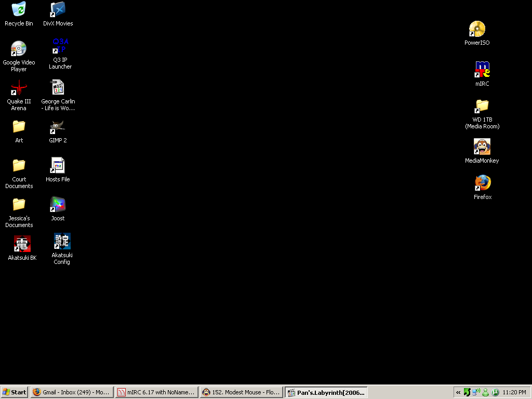Select the Court Documents folder
The width and height of the screenshot is (532, 399).
click(x=19, y=166)
